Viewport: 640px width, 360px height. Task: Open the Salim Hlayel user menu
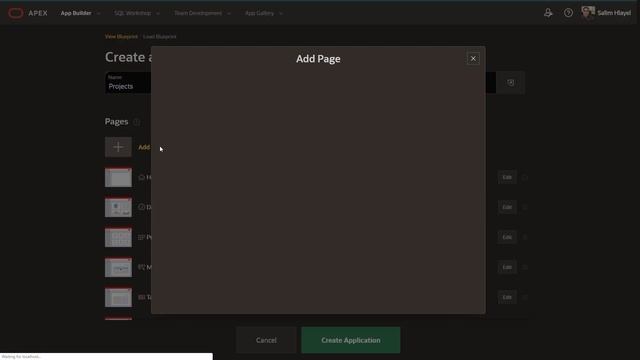(606, 13)
